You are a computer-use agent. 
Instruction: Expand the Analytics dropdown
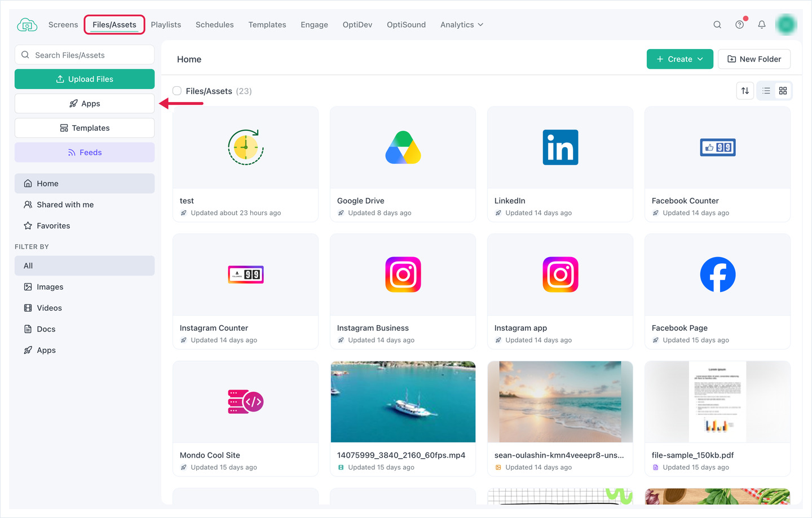point(462,25)
